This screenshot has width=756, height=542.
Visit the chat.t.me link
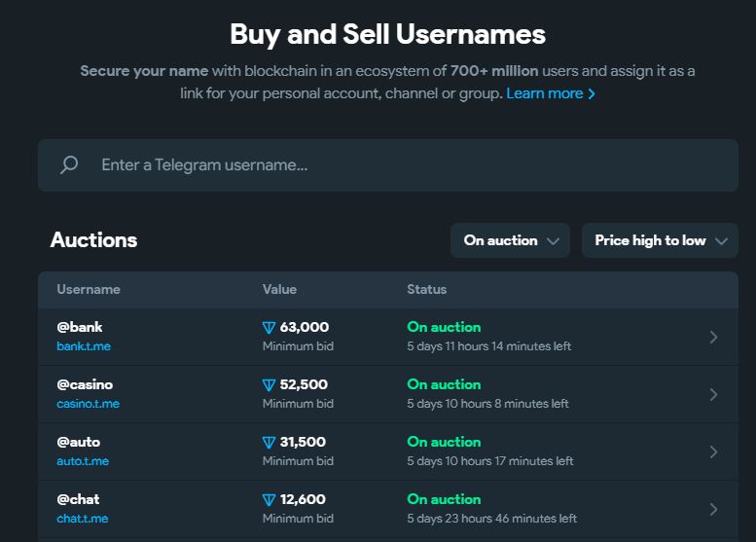[83, 519]
